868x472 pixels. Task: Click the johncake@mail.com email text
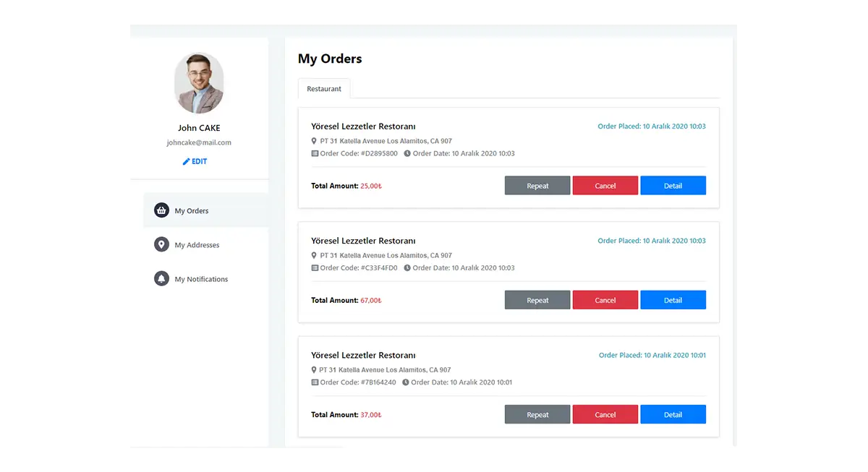(199, 142)
